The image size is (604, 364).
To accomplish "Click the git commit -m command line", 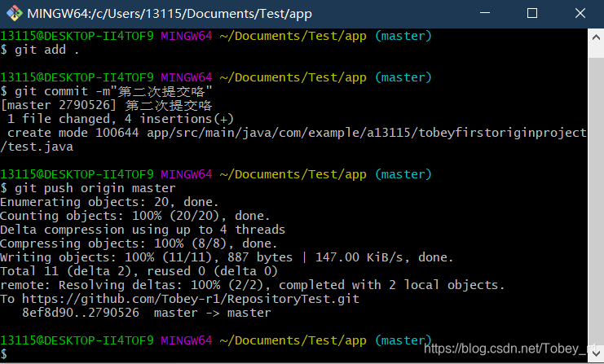I will coord(106,91).
